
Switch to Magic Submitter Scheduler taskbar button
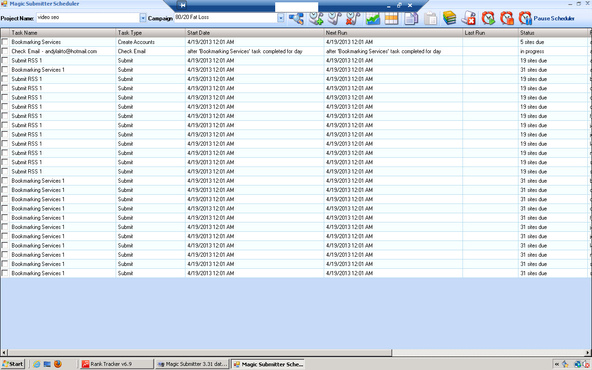(x=268, y=364)
